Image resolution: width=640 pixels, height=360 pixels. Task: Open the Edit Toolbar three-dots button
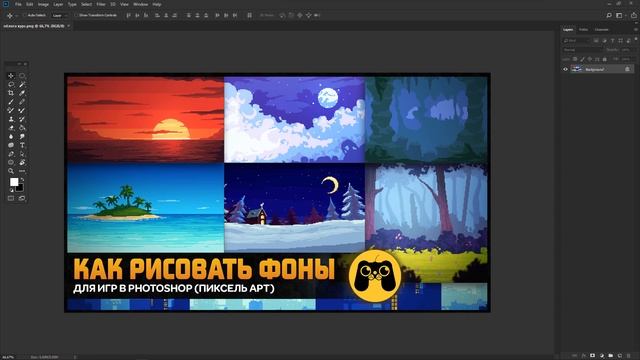pos(22,171)
